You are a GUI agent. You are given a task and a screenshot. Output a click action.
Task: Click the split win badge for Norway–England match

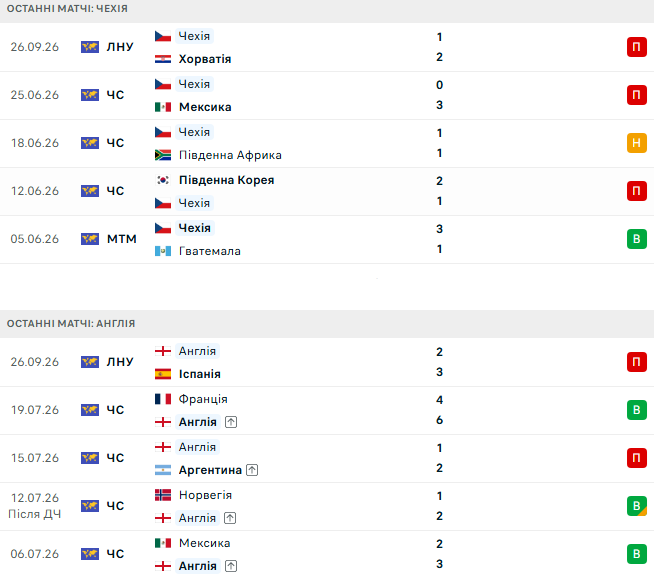(x=636, y=505)
